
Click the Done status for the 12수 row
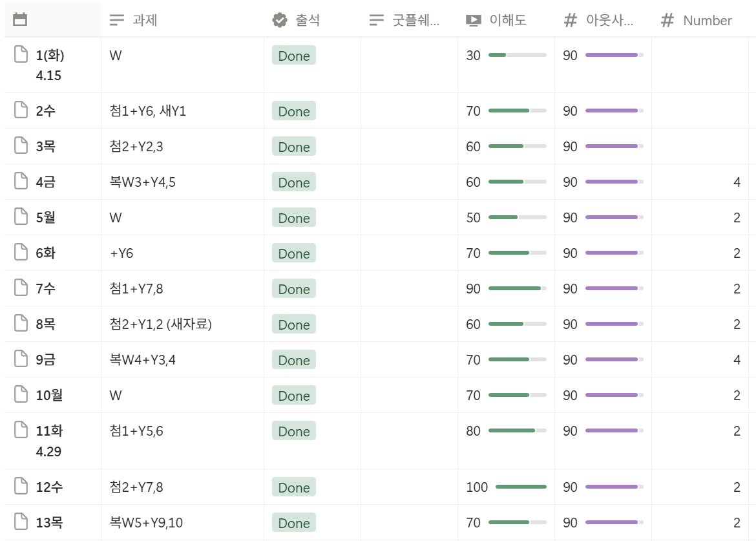tap(293, 487)
